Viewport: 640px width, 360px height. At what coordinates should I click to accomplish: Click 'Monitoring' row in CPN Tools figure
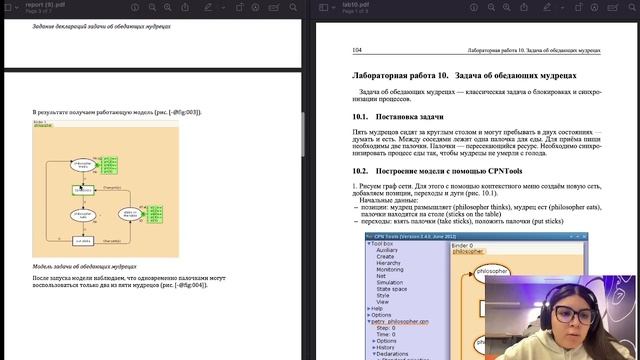(x=390, y=269)
